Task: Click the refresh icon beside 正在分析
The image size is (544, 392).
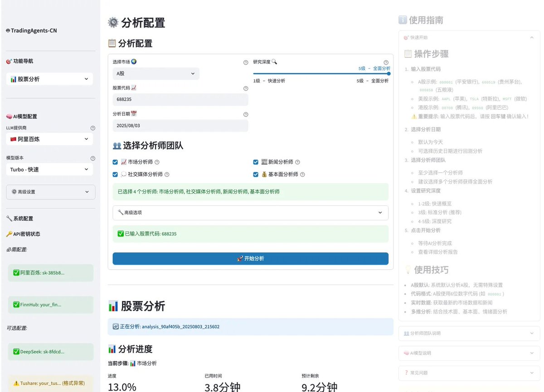Action: tap(115, 326)
